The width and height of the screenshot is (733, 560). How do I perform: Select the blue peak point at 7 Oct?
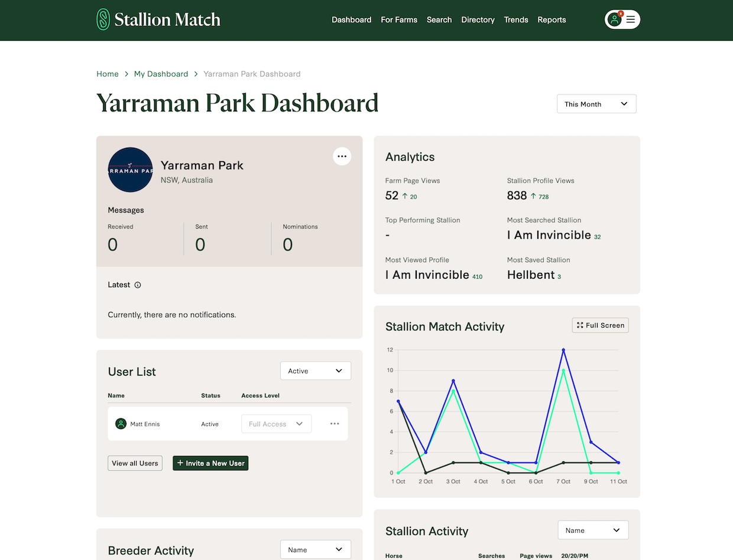(563, 350)
